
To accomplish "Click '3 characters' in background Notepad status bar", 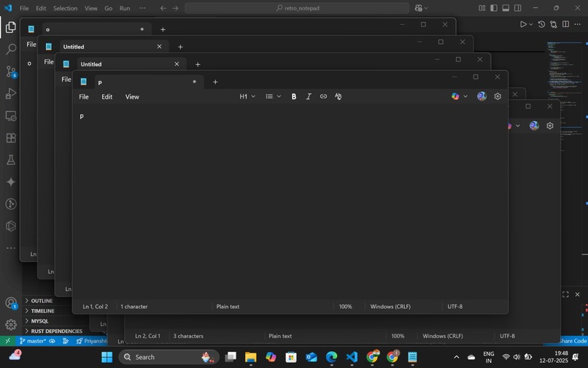I will click(188, 336).
